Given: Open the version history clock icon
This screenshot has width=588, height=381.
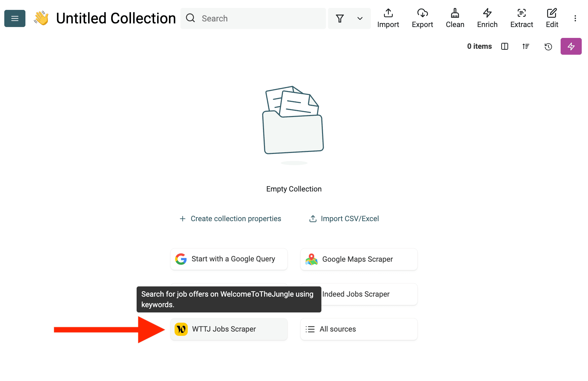Looking at the screenshot, I should (548, 46).
